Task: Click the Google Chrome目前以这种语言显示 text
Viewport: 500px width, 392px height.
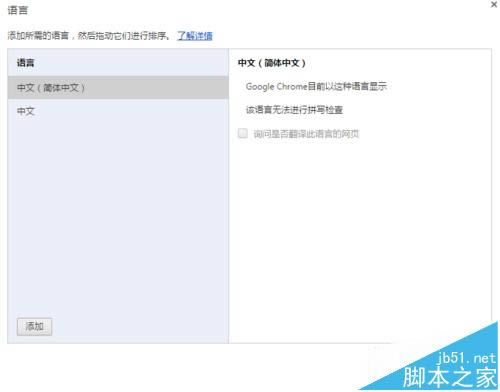Action: point(316,87)
